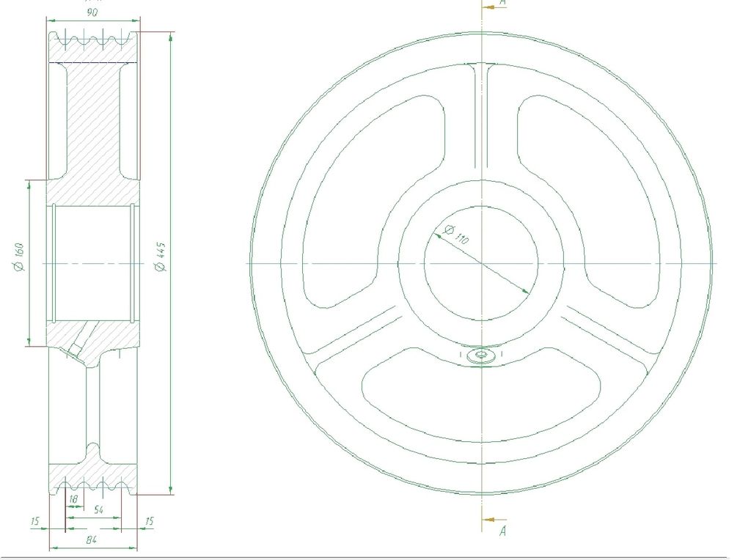Select the 84 bottom width dimension

tap(93, 539)
